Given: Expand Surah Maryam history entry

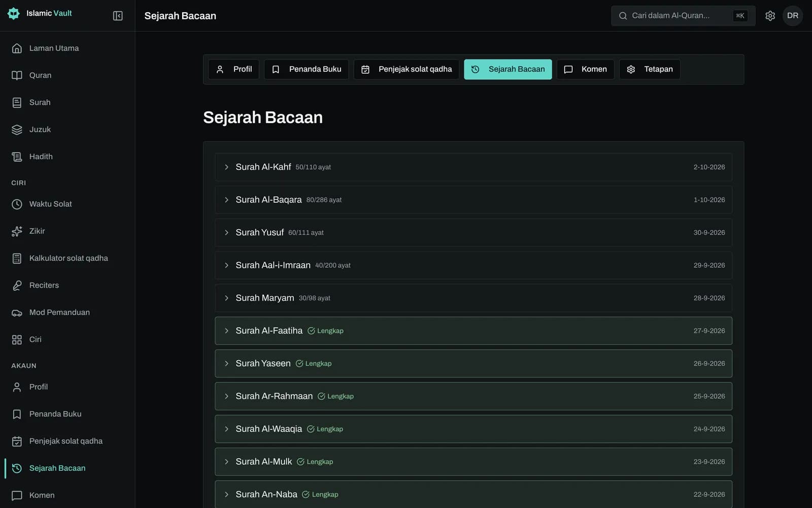Looking at the screenshot, I should [x=473, y=298].
